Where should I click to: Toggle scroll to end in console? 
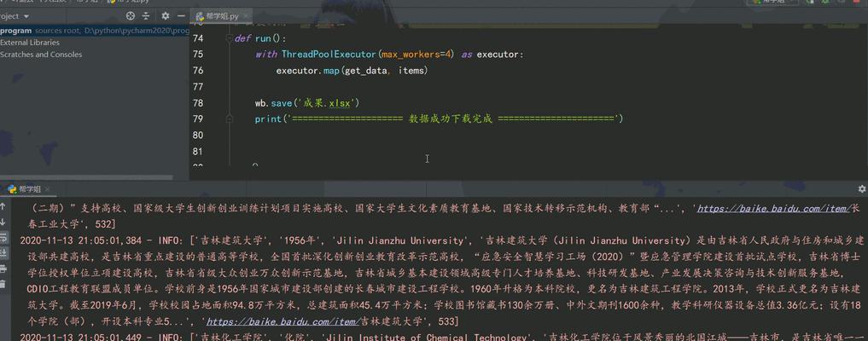click(x=3, y=252)
